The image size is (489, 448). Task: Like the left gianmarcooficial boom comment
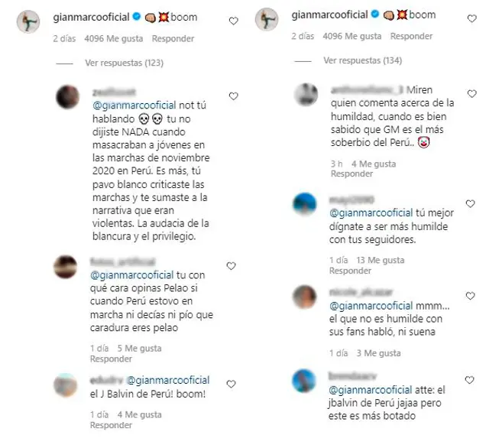pyautogui.click(x=234, y=21)
